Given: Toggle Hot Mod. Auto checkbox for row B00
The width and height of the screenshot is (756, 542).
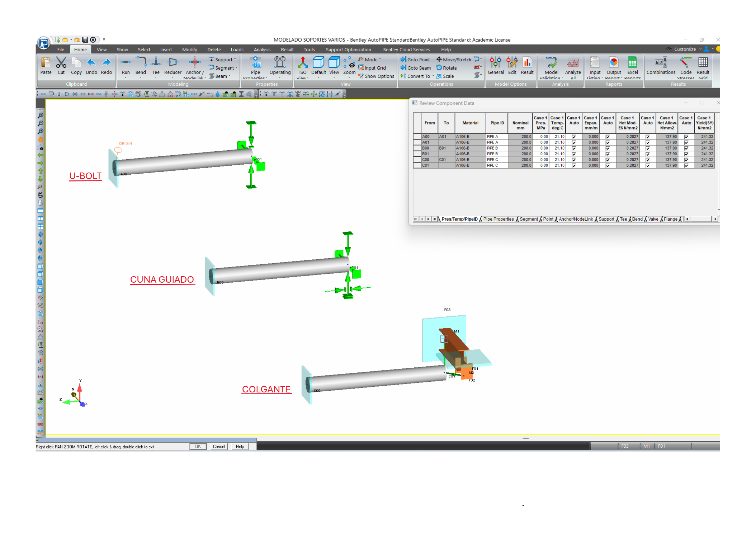Looking at the screenshot, I should click(x=647, y=148).
